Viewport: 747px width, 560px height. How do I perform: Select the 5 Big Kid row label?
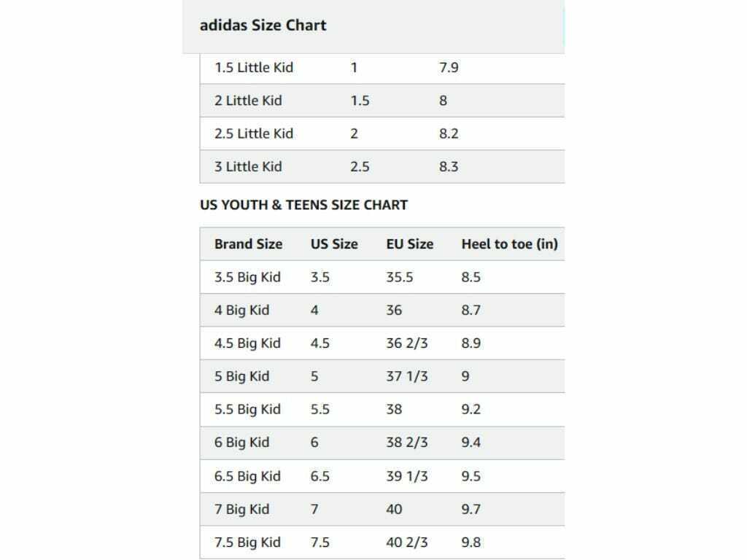[x=241, y=376]
